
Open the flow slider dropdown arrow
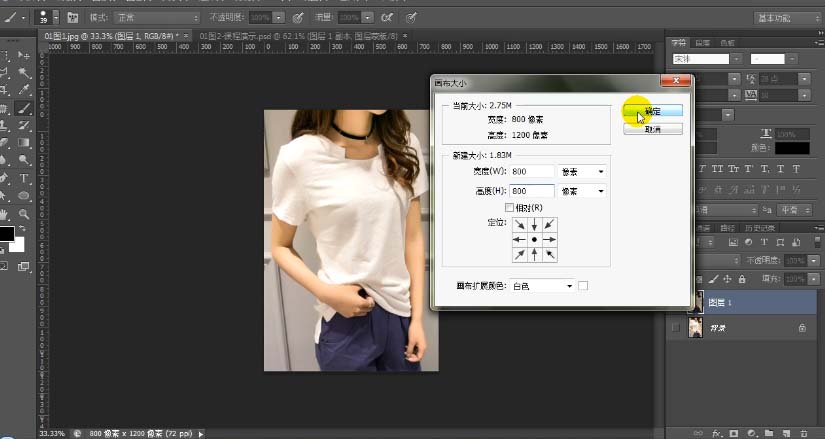[x=368, y=18]
